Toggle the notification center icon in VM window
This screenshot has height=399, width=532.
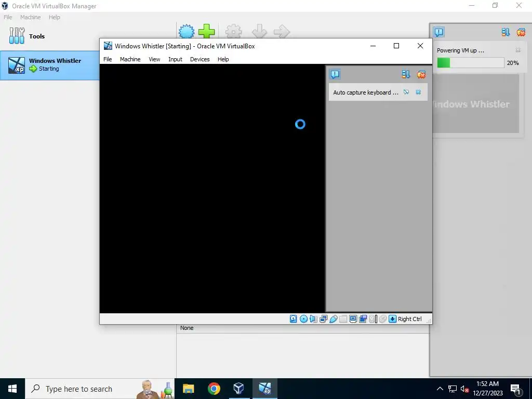click(335, 74)
